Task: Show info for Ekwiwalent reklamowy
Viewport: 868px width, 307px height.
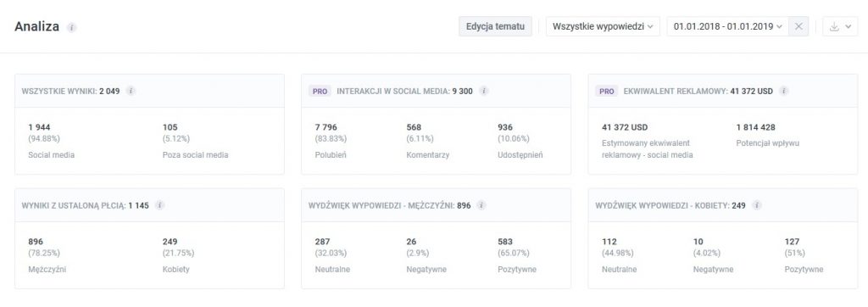Action: 784,91
